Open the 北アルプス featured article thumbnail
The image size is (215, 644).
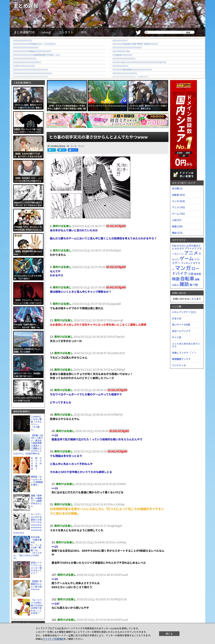click(x=67, y=95)
